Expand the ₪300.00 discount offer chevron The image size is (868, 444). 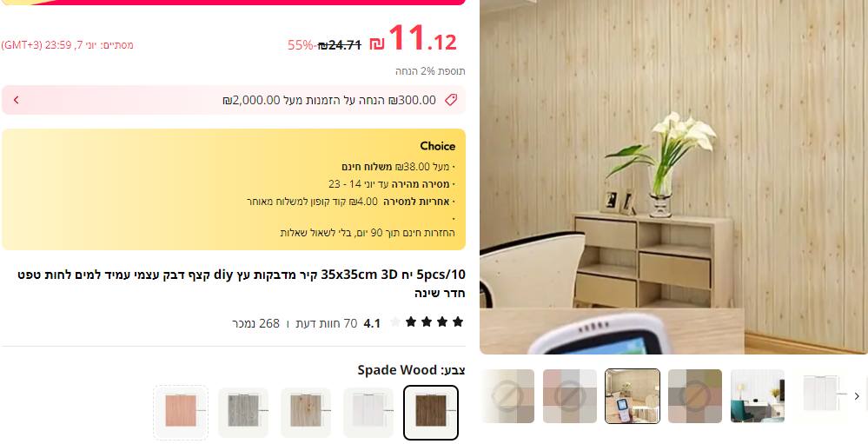tap(16, 100)
